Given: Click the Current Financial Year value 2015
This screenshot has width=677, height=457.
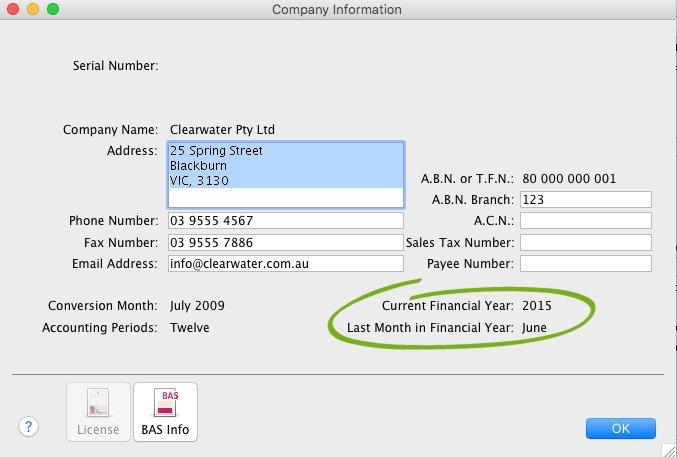Looking at the screenshot, I should [536, 305].
